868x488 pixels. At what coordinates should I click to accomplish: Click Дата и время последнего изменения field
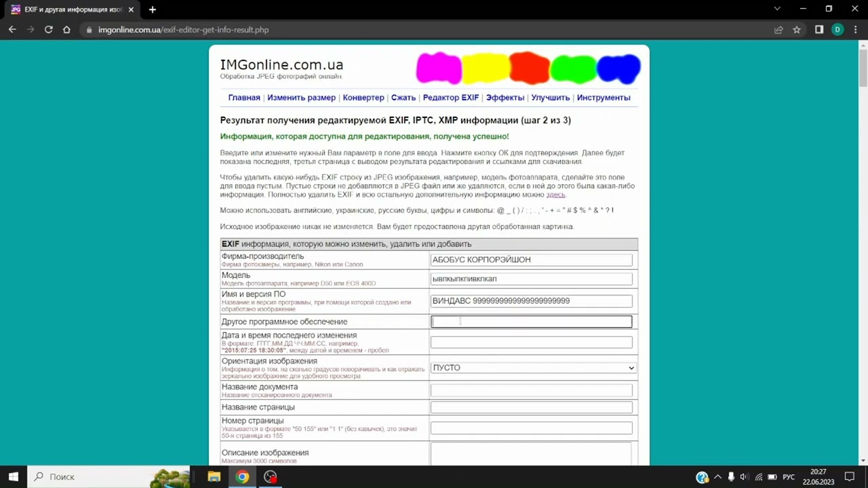531,342
